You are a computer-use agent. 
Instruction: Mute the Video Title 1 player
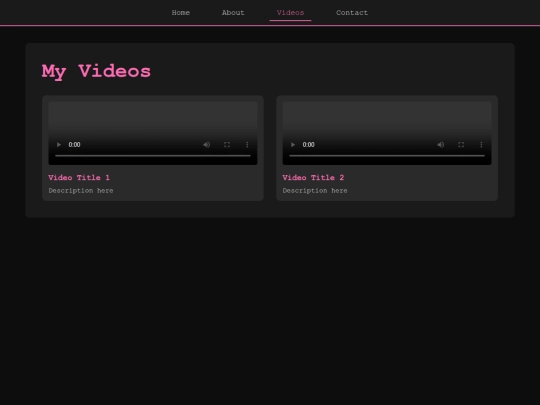206,145
